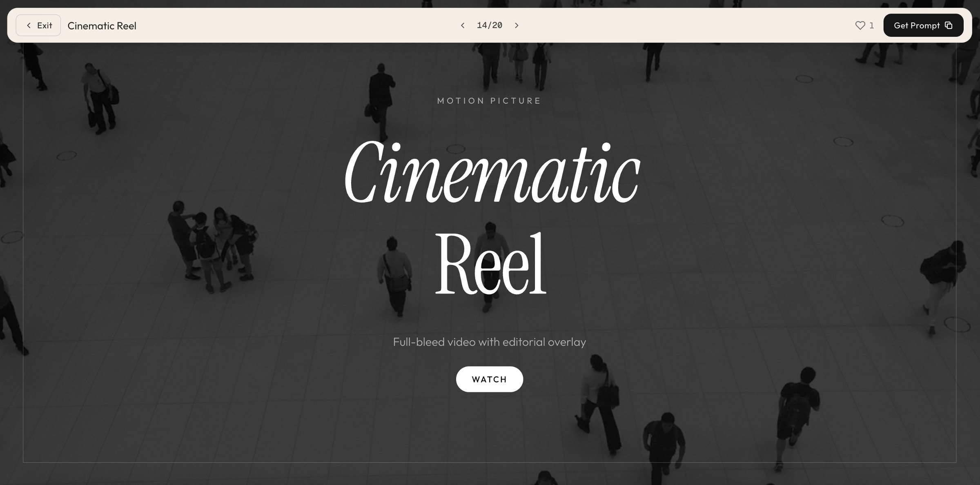Click the 14/20 page counter
Image resolution: width=980 pixels, height=485 pixels.
(x=489, y=25)
